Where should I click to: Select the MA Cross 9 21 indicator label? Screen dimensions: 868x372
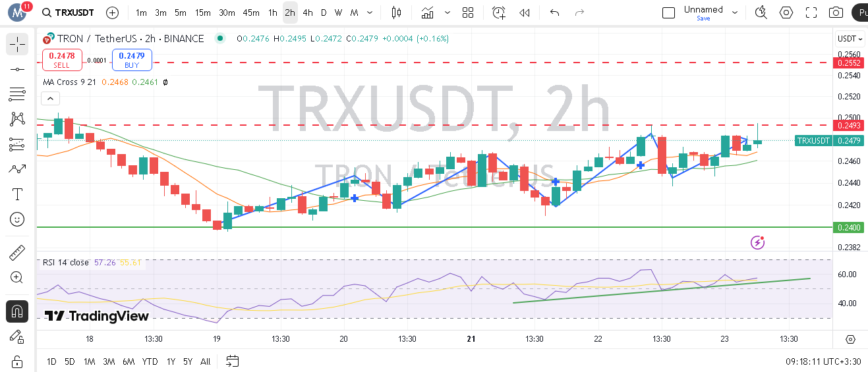(x=70, y=82)
